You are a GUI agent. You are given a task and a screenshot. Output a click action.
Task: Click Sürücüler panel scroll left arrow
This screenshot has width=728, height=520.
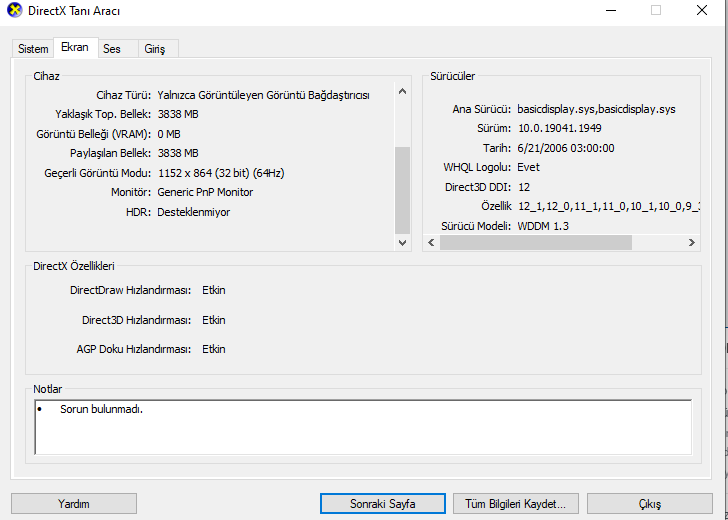[431, 242]
